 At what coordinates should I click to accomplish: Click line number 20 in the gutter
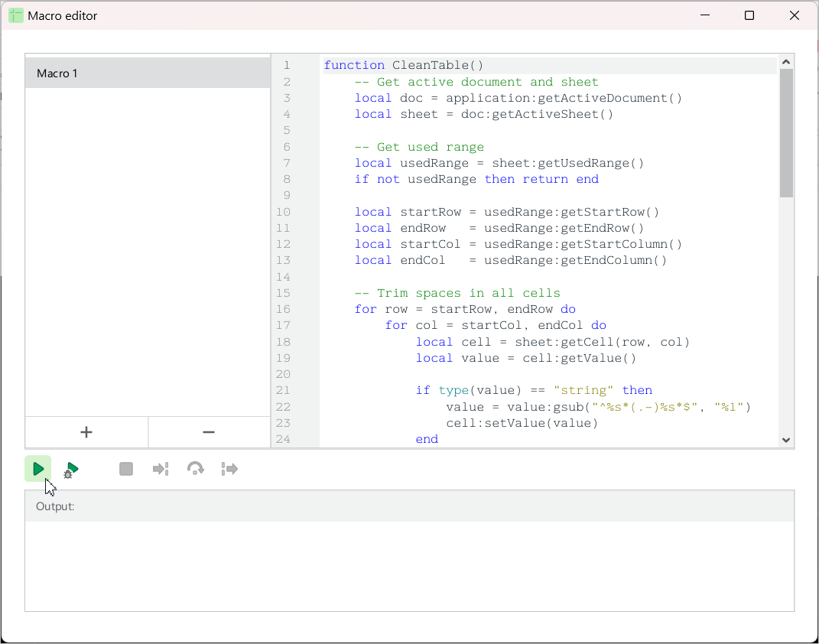(x=283, y=375)
